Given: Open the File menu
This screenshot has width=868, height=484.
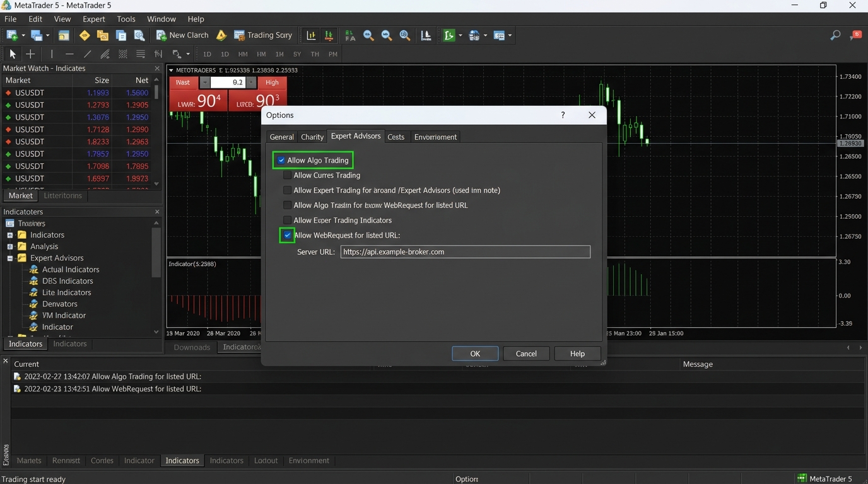Looking at the screenshot, I should [x=11, y=19].
